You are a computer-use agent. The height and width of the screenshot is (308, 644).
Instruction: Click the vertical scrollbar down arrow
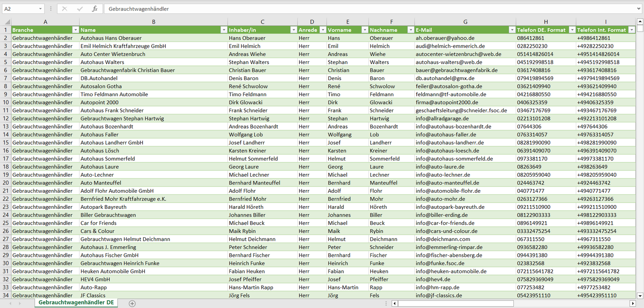click(x=640, y=295)
